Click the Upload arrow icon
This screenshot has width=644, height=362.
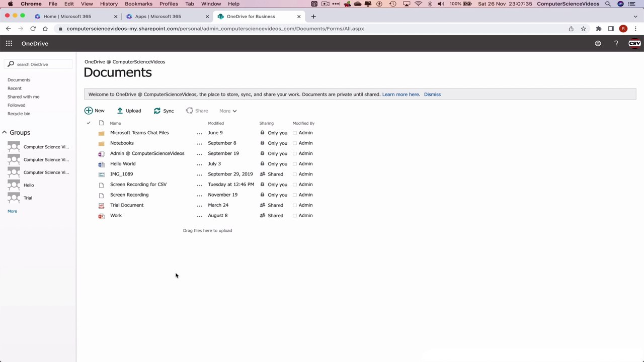point(120,111)
